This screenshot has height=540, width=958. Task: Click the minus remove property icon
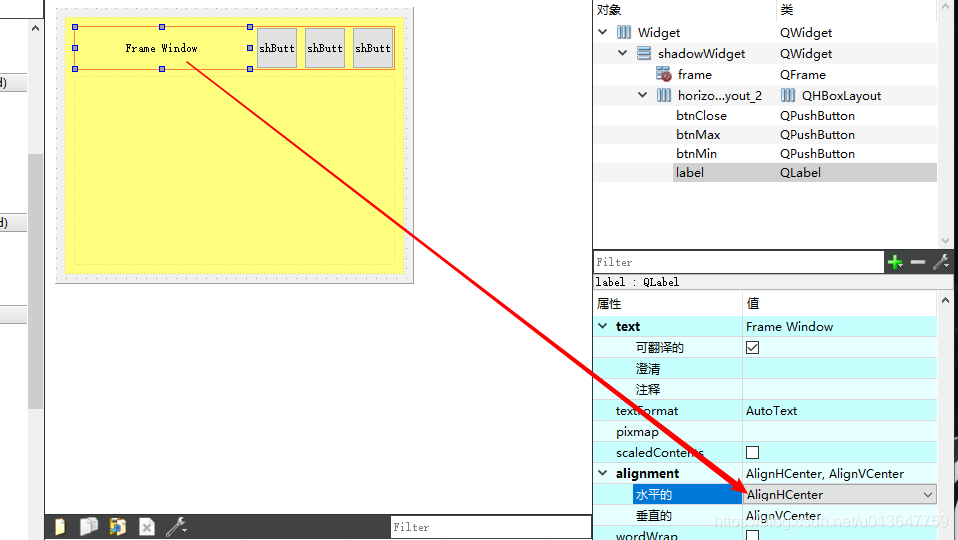coord(918,262)
